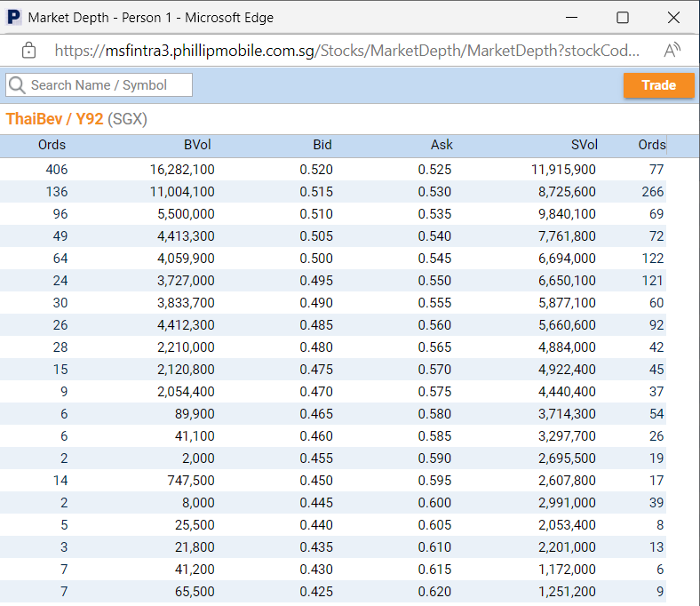Focus the Search Name / Symbol field
The width and height of the screenshot is (700, 606).
(x=99, y=84)
